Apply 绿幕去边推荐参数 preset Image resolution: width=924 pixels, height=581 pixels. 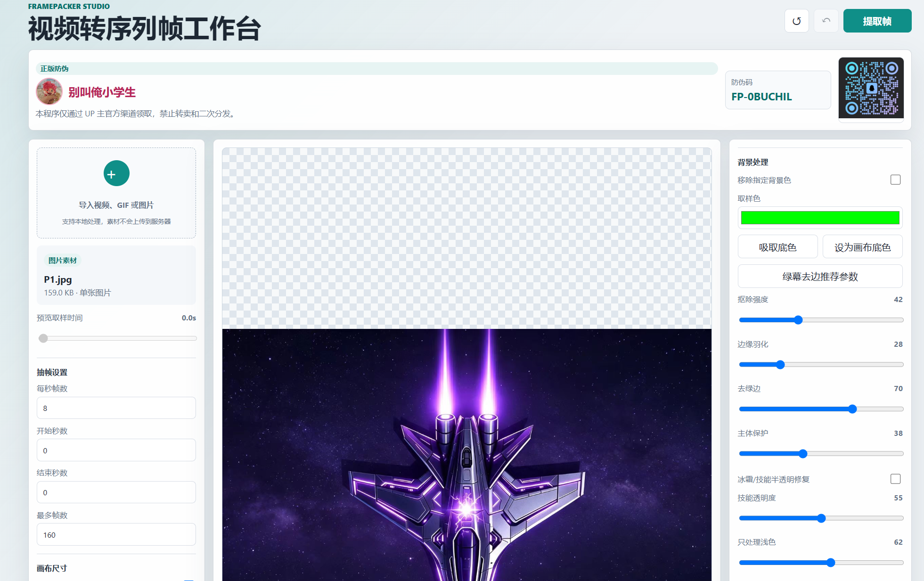point(820,276)
